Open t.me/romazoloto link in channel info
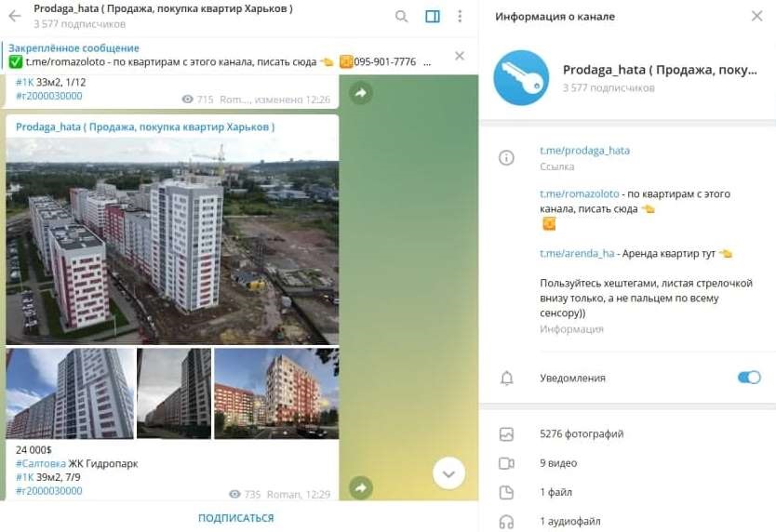Image resolution: width=776 pixels, height=532 pixels. coord(579,193)
